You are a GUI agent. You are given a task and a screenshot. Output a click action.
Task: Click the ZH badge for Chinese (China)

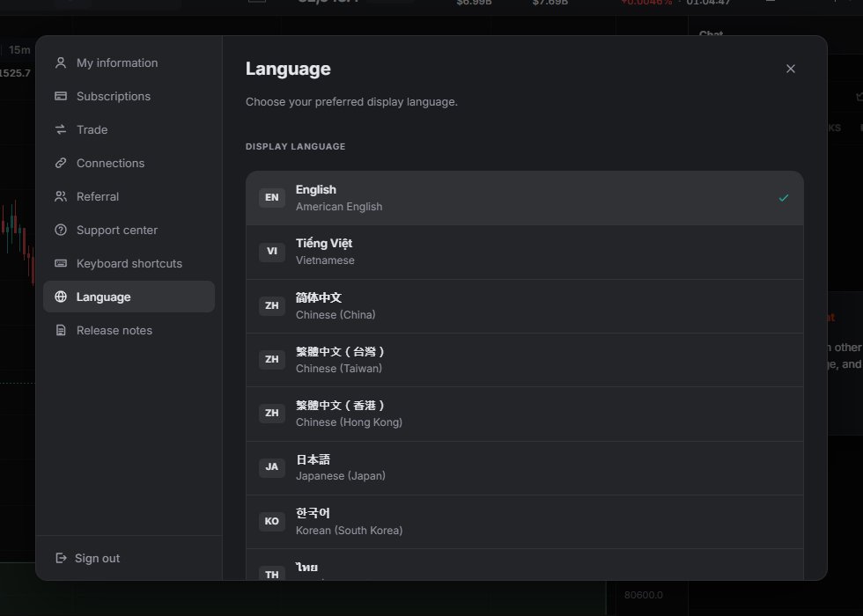[272, 306]
